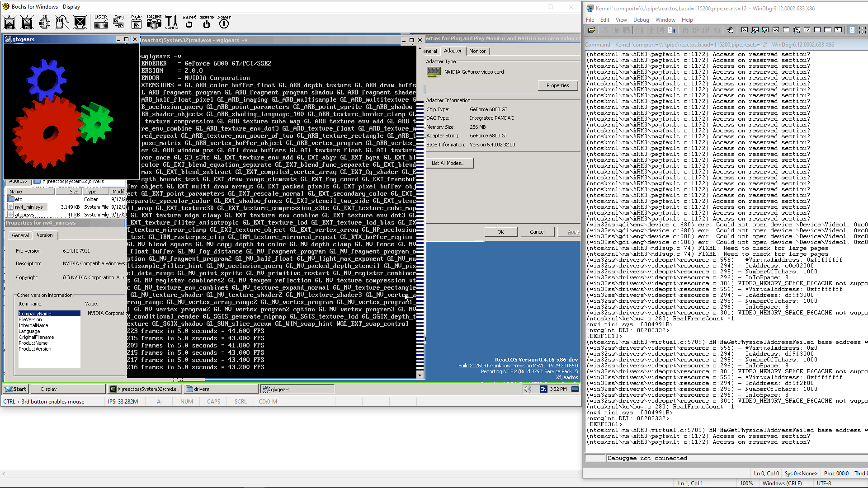868x488 pixels.
Task: Click adapter Properties button
Action: click(x=557, y=85)
